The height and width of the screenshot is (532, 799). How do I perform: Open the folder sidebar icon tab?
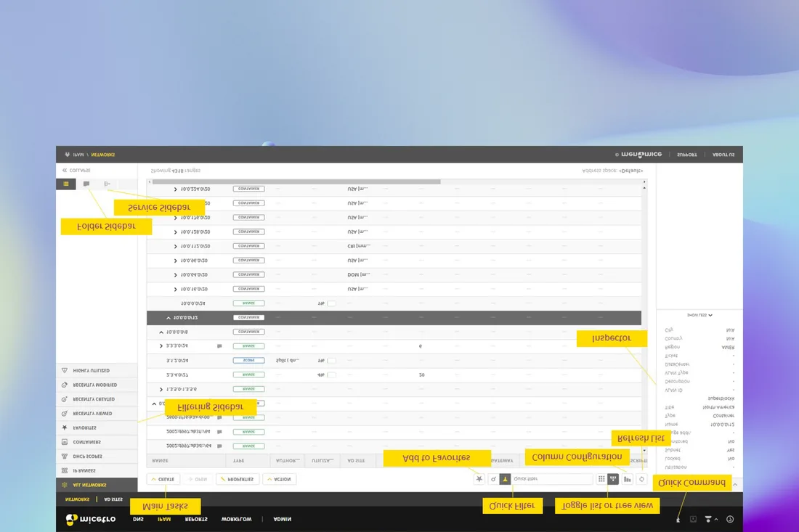[x=86, y=184]
